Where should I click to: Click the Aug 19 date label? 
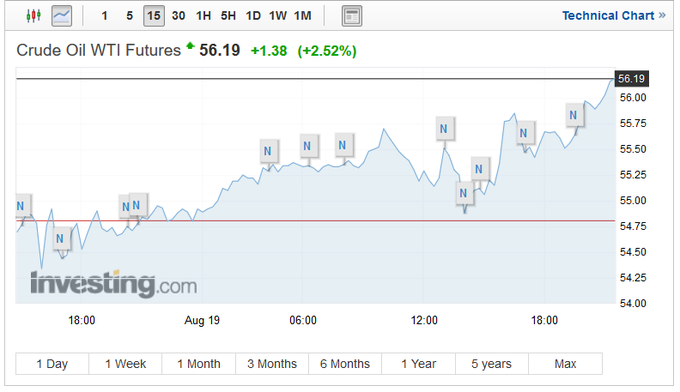click(x=202, y=320)
